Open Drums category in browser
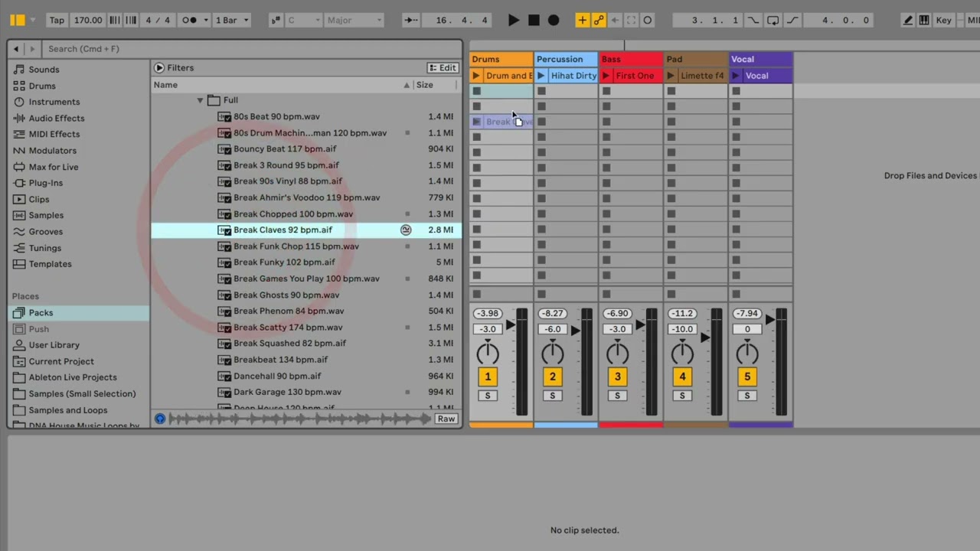 point(42,86)
